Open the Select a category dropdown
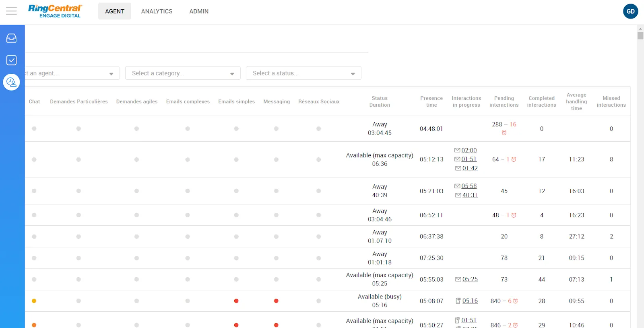The image size is (644, 328). pyautogui.click(x=183, y=73)
